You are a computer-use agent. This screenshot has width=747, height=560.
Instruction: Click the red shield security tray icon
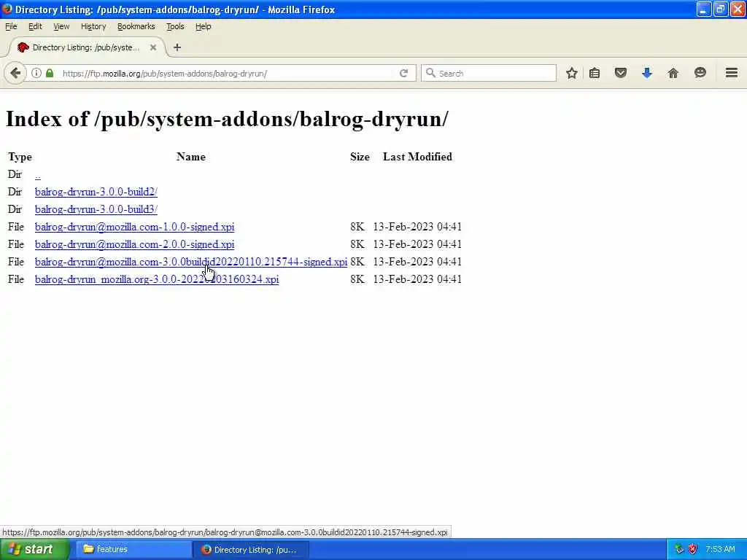click(x=693, y=549)
